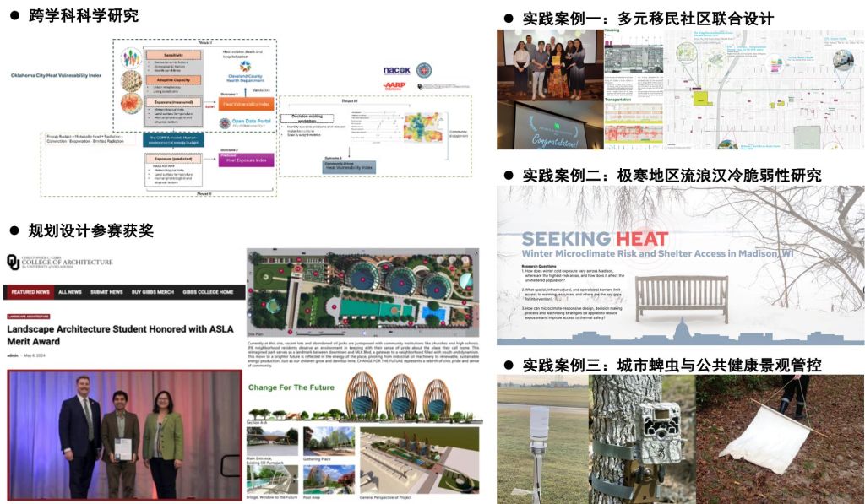Click the 跨学科科学研究 heading
Viewport: 865px width, 504px height.
(84, 15)
